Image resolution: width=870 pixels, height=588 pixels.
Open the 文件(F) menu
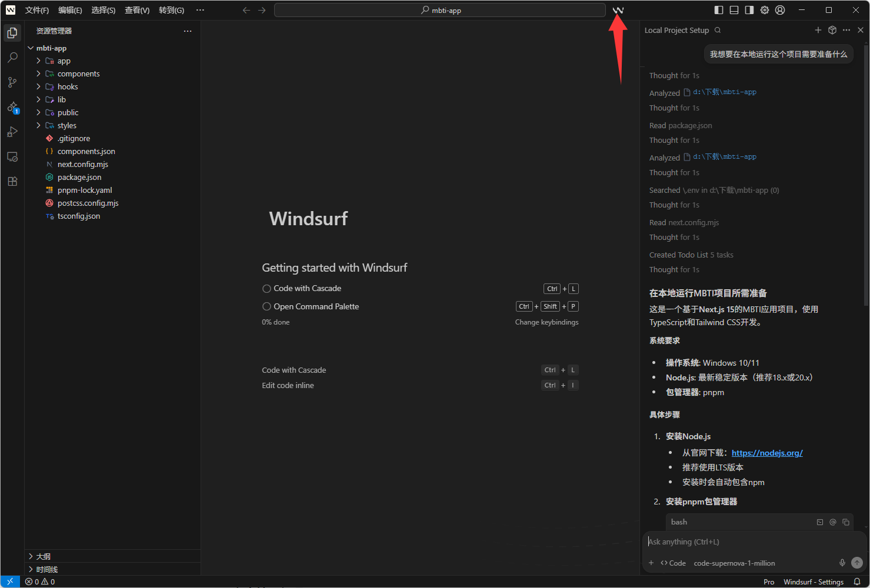click(37, 10)
